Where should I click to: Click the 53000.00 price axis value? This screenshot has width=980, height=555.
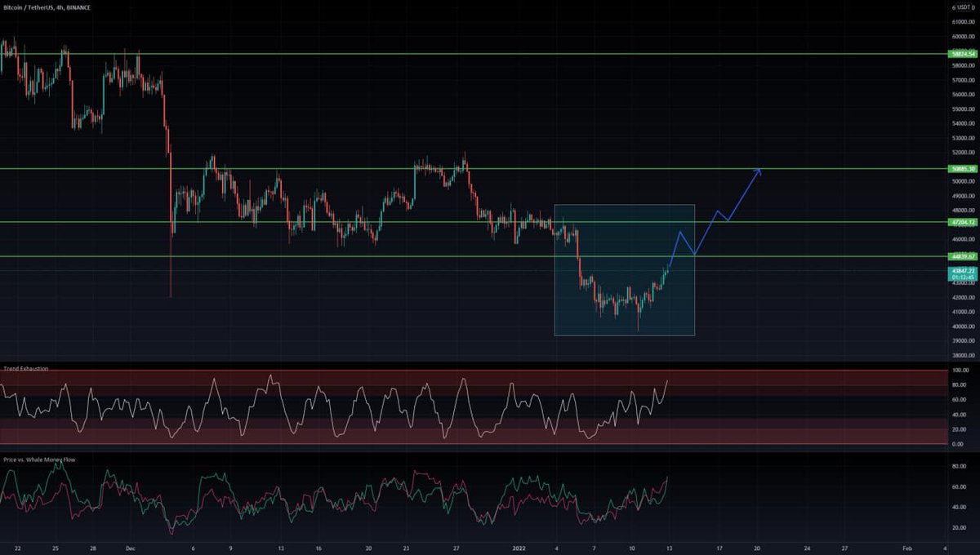[x=962, y=138]
